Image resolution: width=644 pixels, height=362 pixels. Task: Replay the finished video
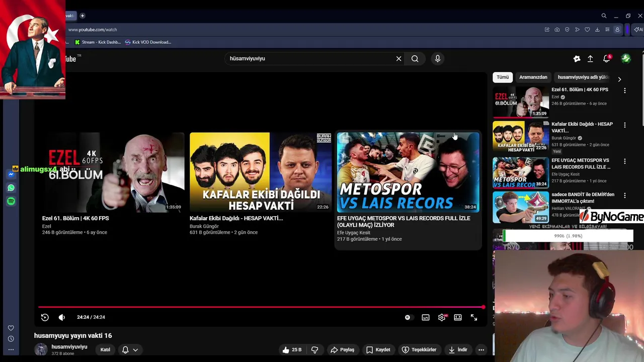pyautogui.click(x=45, y=317)
